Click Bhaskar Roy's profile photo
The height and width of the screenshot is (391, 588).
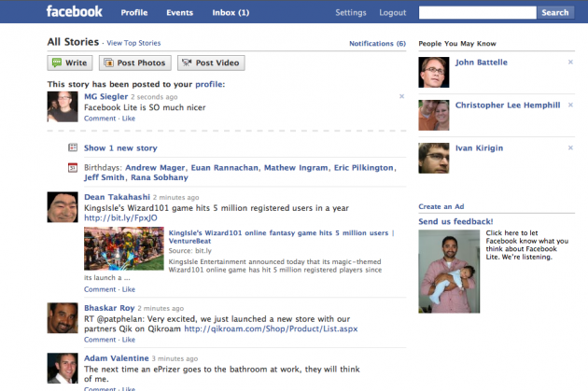(x=63, y=318)
